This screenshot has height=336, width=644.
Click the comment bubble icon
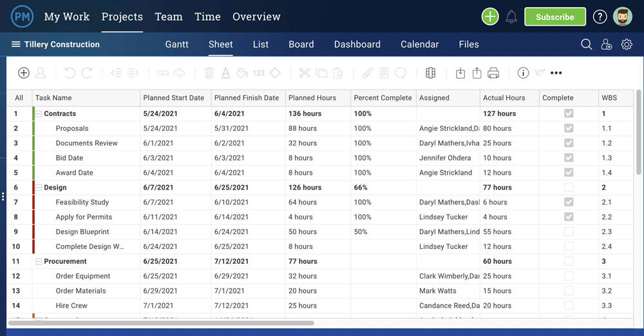pos(401,73)
